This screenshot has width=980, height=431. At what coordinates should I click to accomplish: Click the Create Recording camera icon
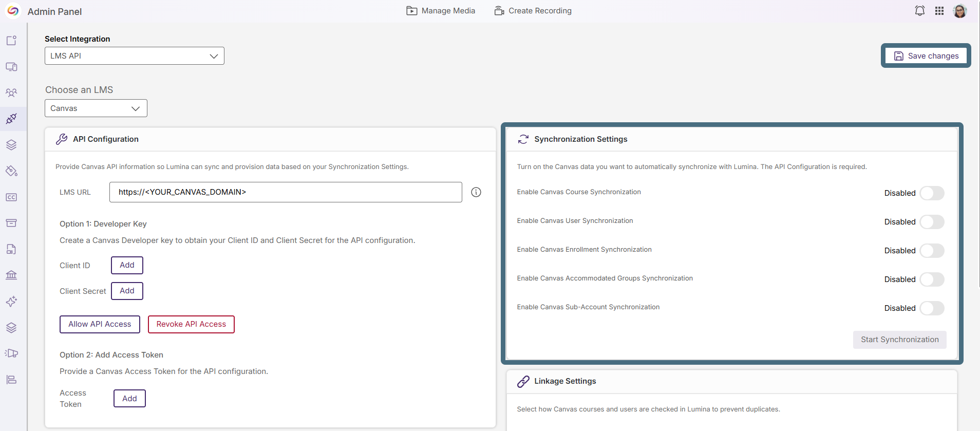(499, 11)
